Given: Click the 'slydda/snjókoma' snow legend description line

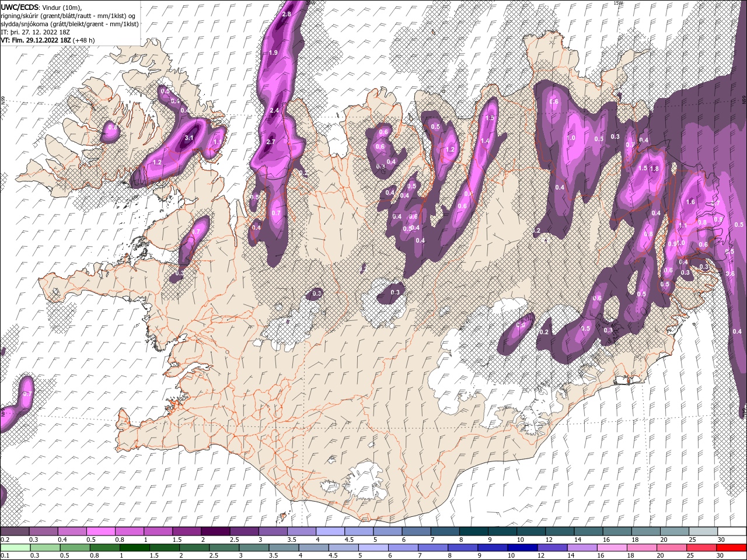Looking at the screenshot, I should [x=69, y=24].
